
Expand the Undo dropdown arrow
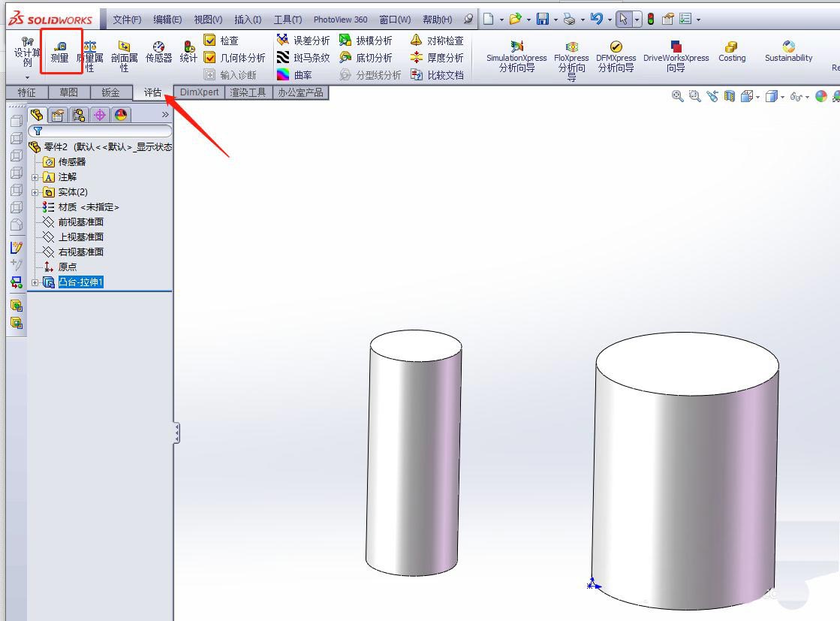click(610, 20)
